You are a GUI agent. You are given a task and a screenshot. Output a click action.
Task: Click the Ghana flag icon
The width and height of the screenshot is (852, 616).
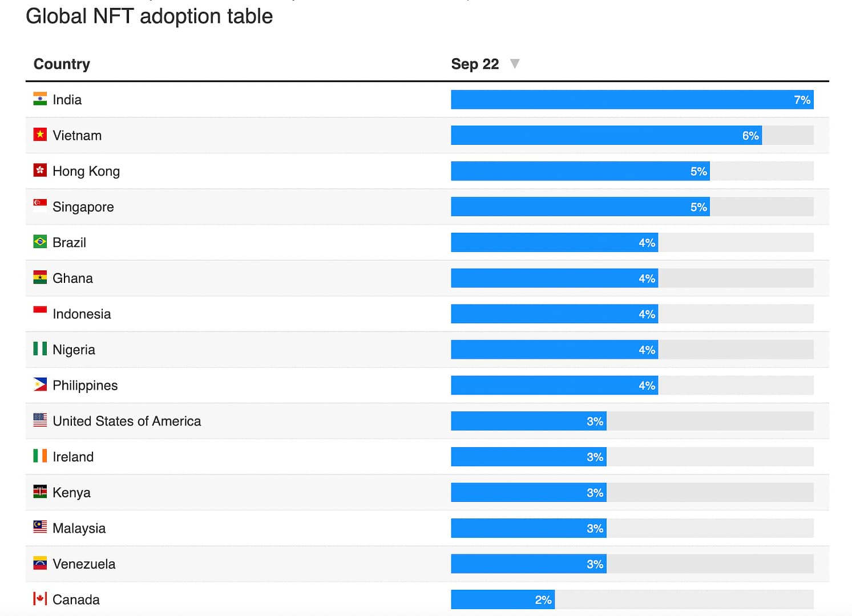coord(40,278)
